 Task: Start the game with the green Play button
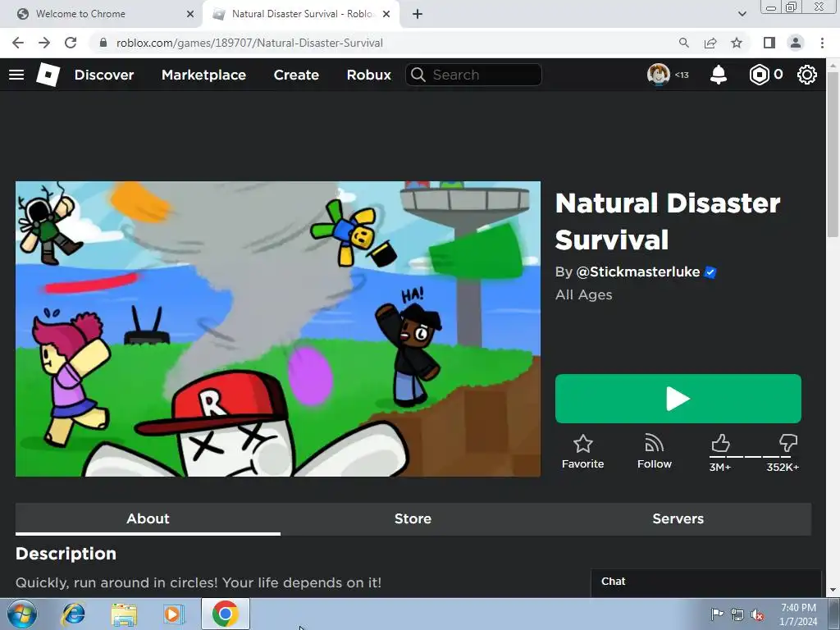tap(678, 399)
